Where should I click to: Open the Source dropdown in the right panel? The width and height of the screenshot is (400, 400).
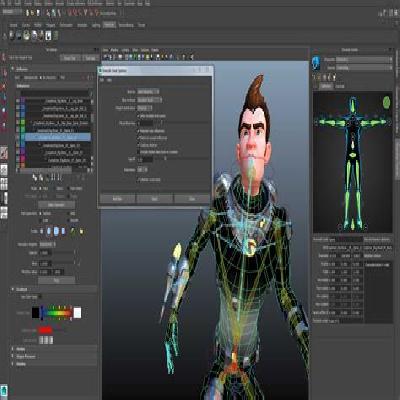[364, 67]
